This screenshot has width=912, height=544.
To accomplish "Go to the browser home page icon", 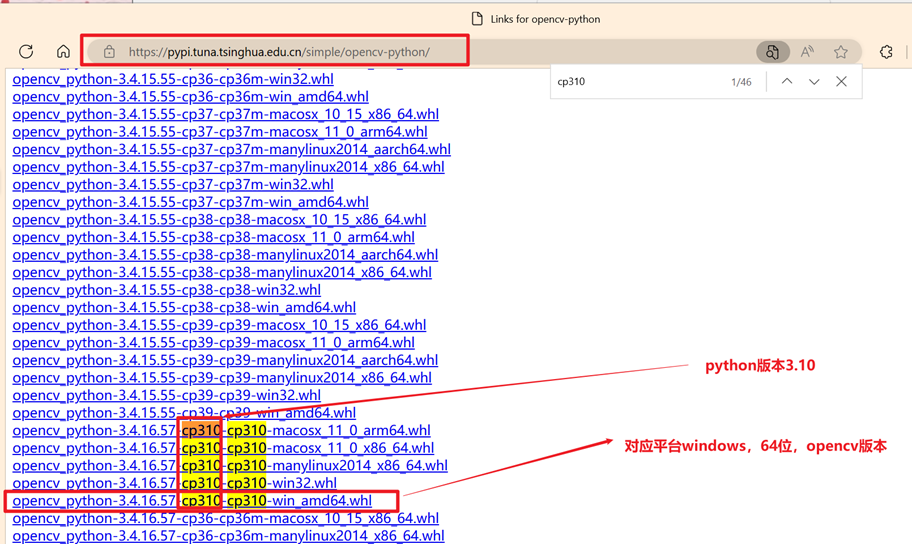I will point(63,52).
